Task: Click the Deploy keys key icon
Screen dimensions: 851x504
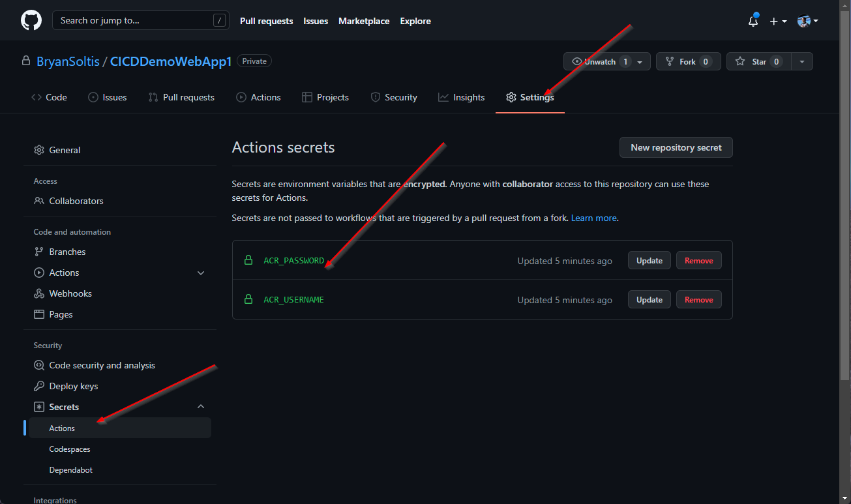Action: tap(39, 386)
